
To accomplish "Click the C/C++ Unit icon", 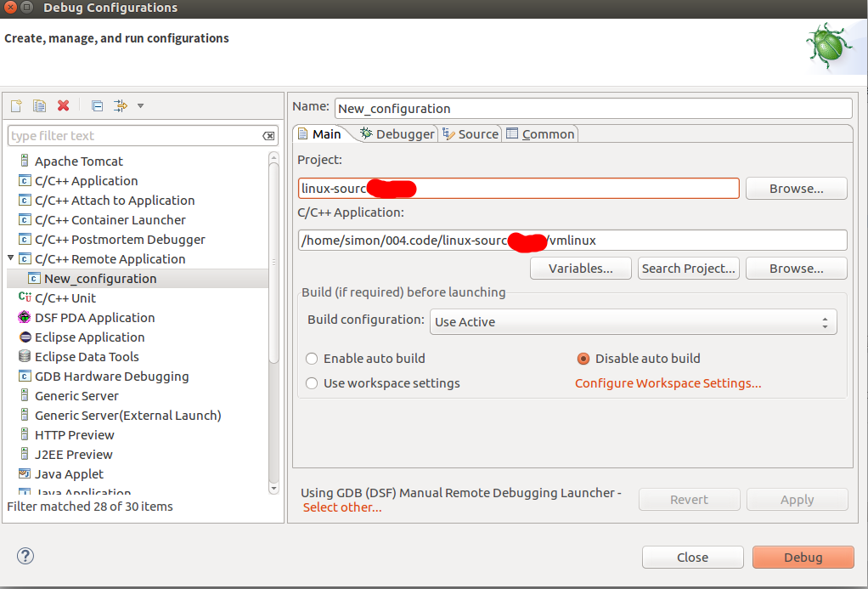I will [25, 297].
